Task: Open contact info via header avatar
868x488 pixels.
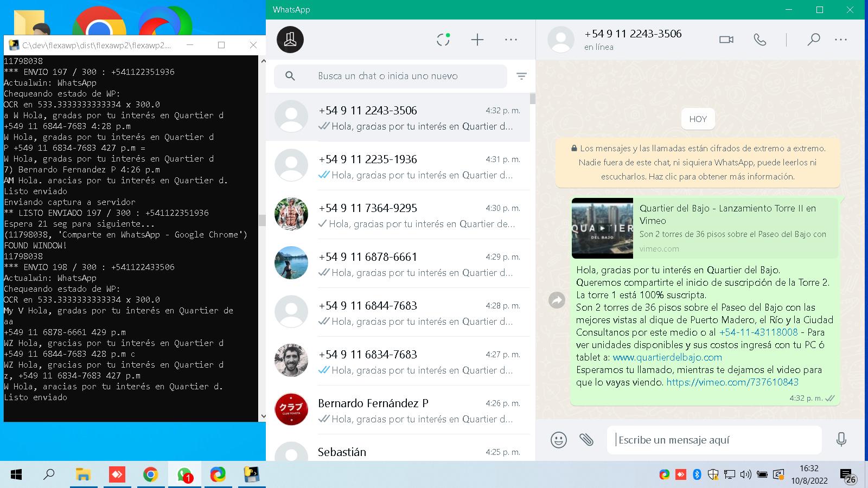Action: 561,40
